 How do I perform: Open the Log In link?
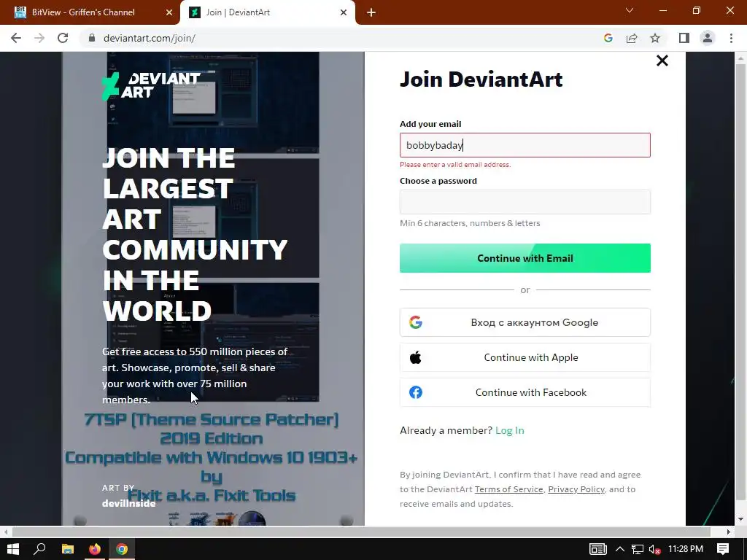pyautogui.click(x=510, y=430)
